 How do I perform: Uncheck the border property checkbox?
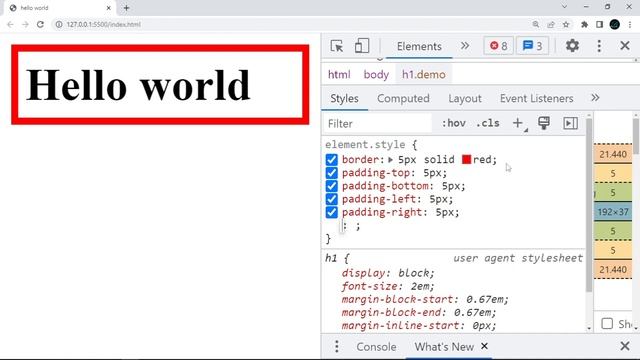(x=331, y=160)
